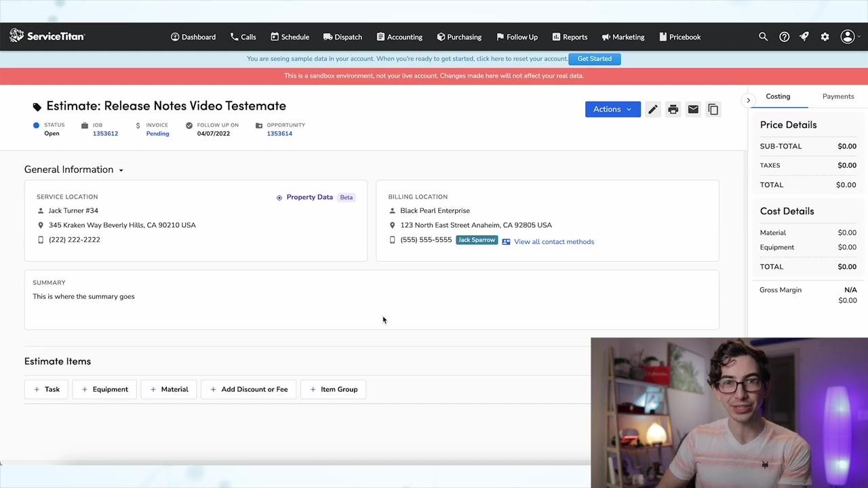This screenshot has height=488, width=868.
Task: Click the contact card icon
Action: 506,241
